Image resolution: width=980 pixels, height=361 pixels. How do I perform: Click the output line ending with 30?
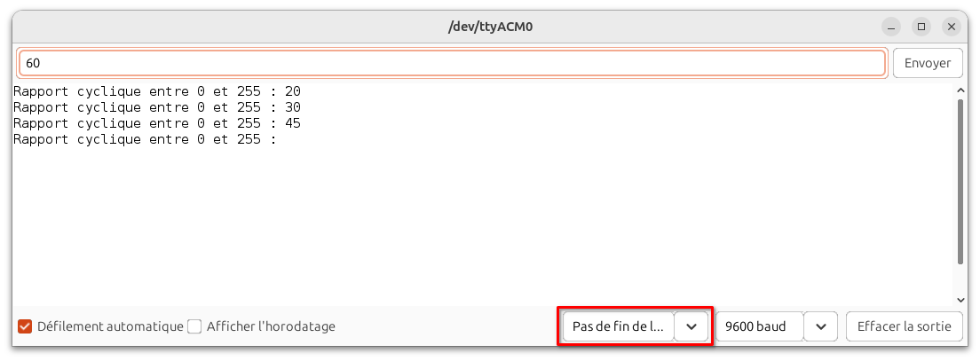coord(157,106)
